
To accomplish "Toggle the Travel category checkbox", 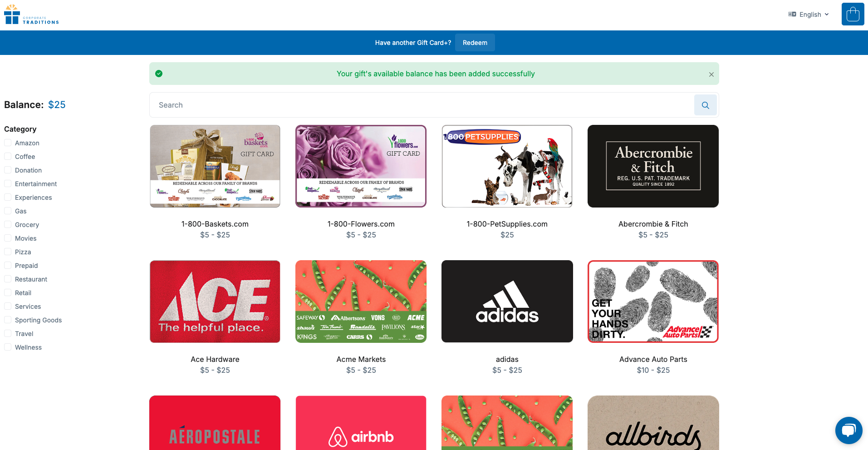I will tap(8, 333).
